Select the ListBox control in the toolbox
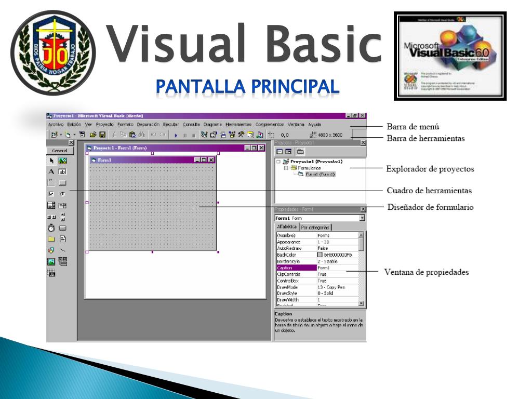532x399 pixels. pyautogui.click(x=63, y=205)
